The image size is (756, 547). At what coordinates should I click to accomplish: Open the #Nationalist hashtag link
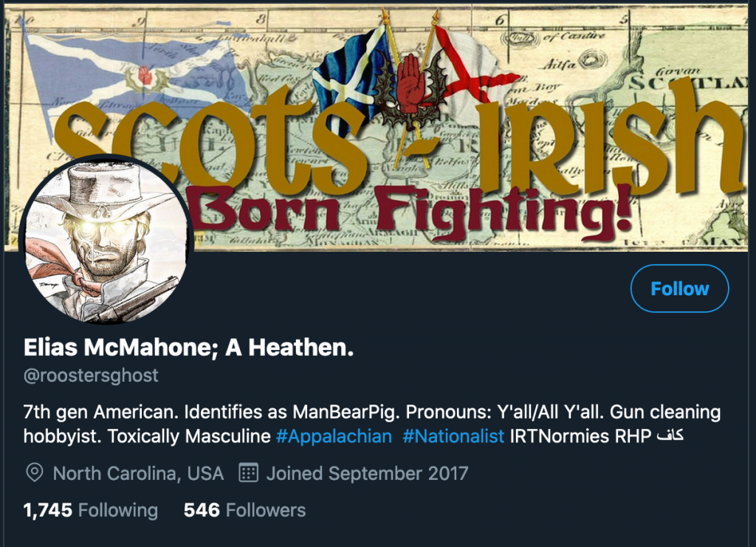click(x=453, y=436)
